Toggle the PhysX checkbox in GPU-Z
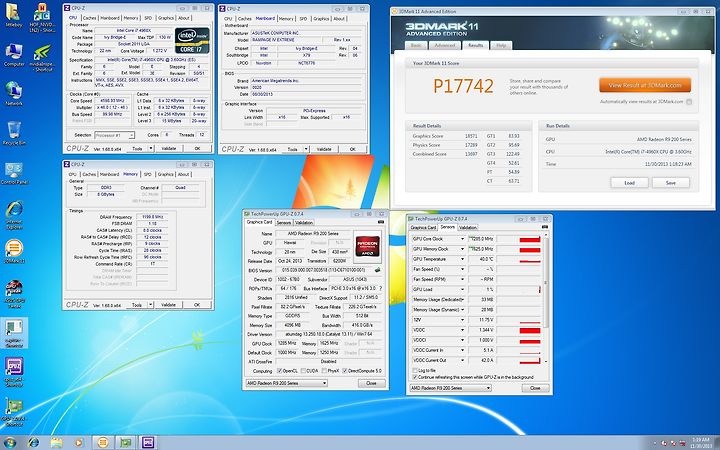This screenshot has height=450, width=720. [325, 371]
